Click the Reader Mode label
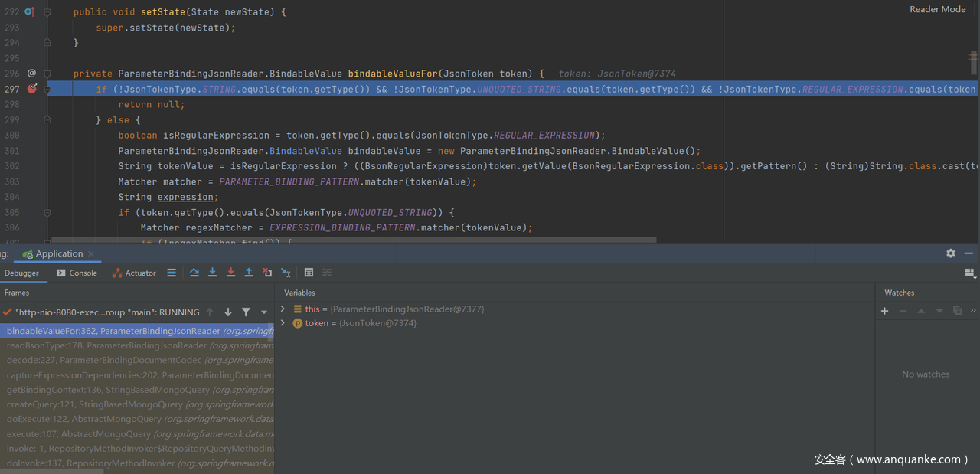The height and width of the screenshot is (474, 980). click(937, 9)
